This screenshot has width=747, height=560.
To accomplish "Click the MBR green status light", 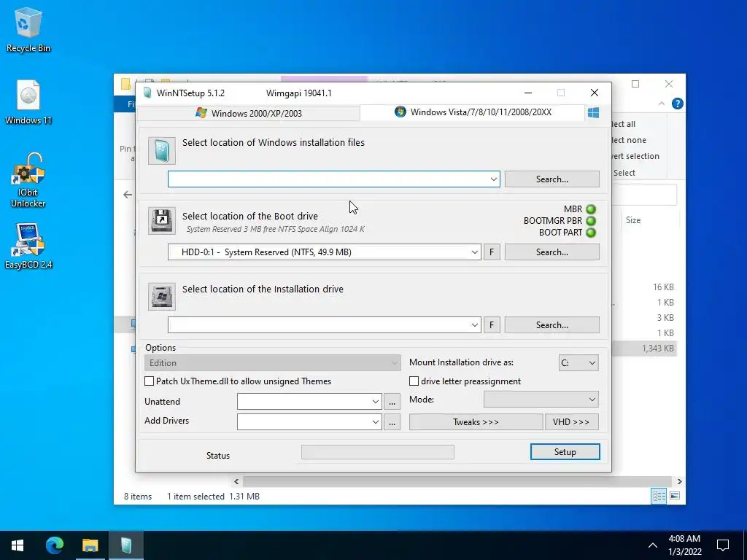I will coord(591,209).
